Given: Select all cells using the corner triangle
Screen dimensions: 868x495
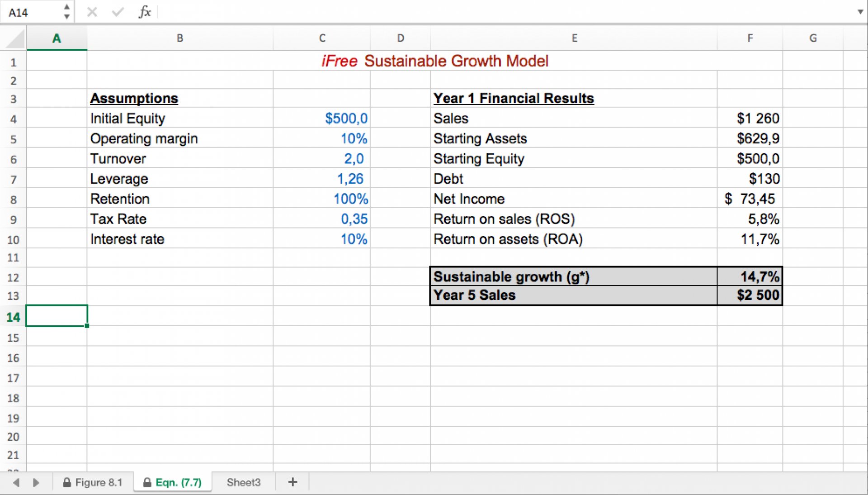Looking at the screenshot, I should [x=15, y=39].
